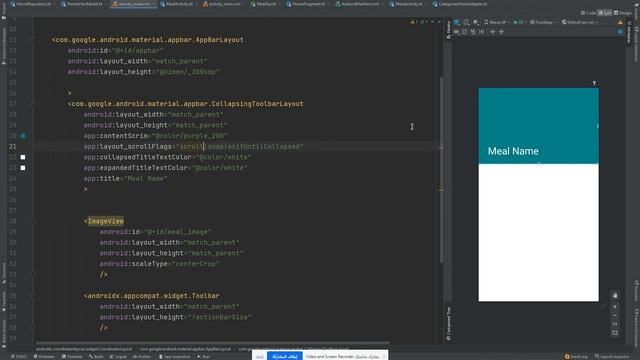This screenshot has height=360, width=640.
Task: Open the Layout Inspector
Action: point(612,357)
